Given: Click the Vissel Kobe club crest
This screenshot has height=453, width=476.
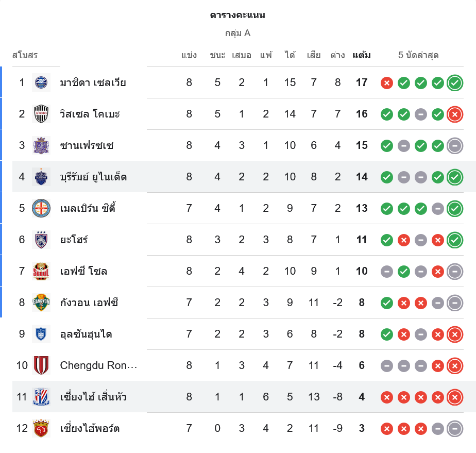Looking at the screenshot, I should coord(41,114).
